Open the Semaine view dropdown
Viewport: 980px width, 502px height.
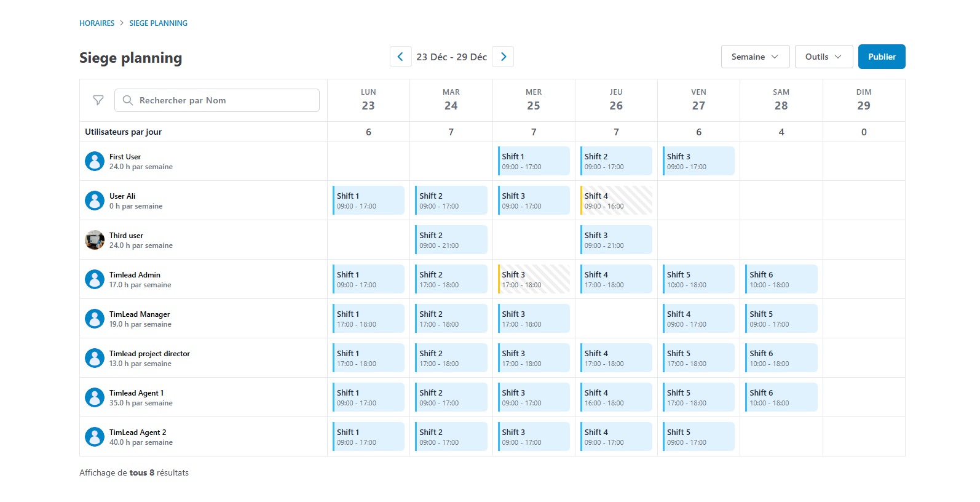click(755, 57)
